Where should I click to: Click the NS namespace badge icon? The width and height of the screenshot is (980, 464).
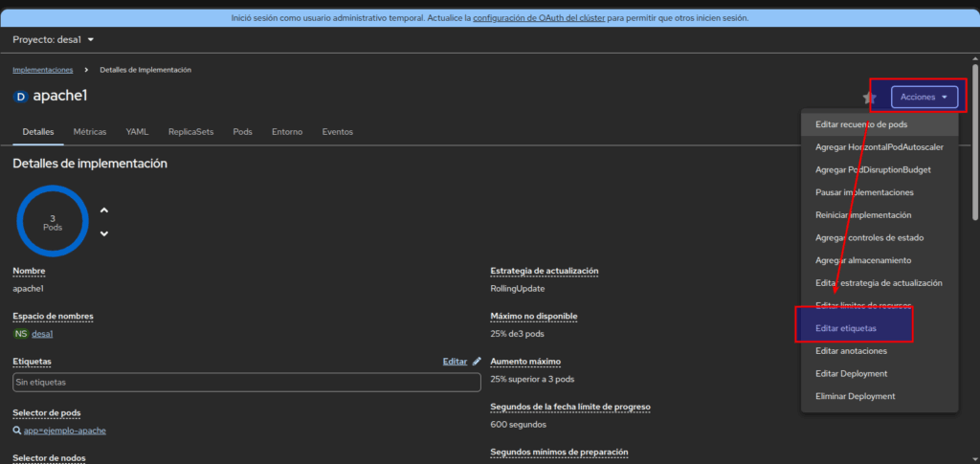click(21, 334)
